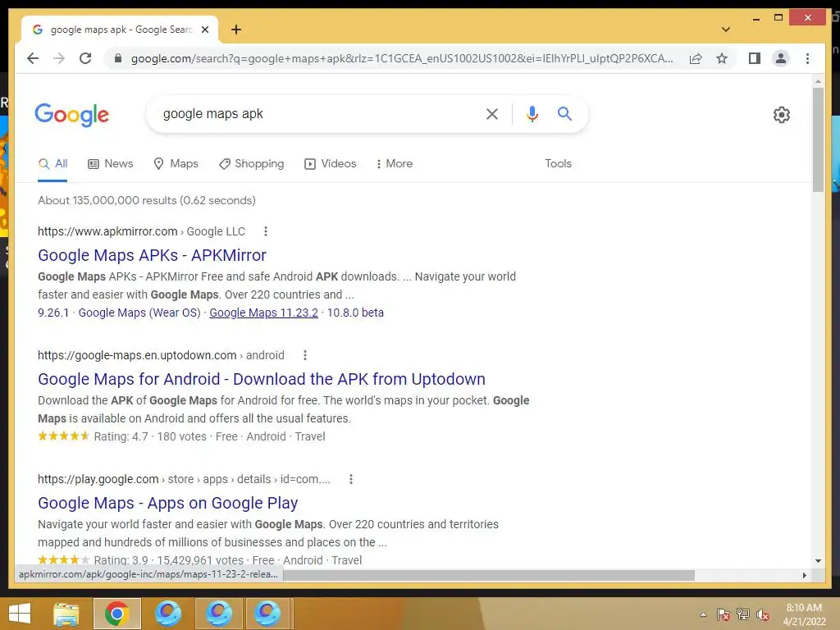840x630 pixels.
Task: Share this page from address bar
Action: (696, 58)
